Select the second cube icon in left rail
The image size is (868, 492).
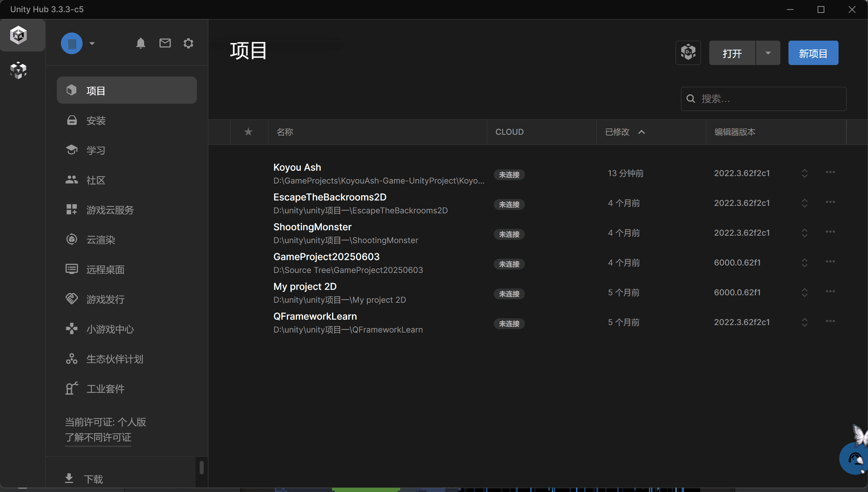point(18,70)
